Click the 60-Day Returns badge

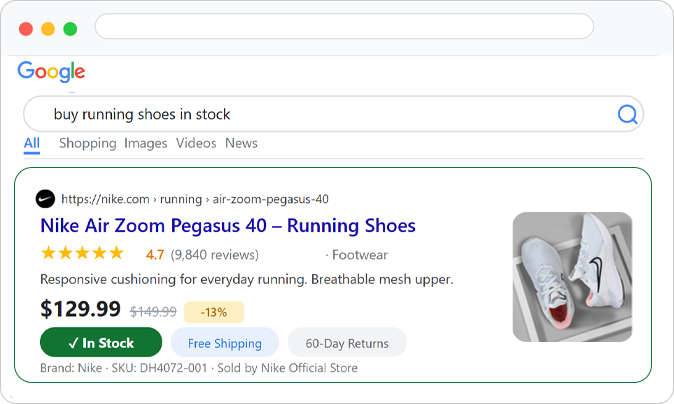coord(347,342)
